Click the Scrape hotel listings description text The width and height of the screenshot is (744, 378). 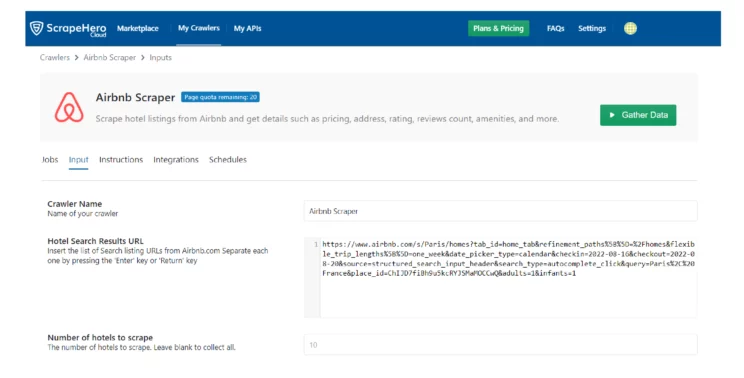click(327, 119)
